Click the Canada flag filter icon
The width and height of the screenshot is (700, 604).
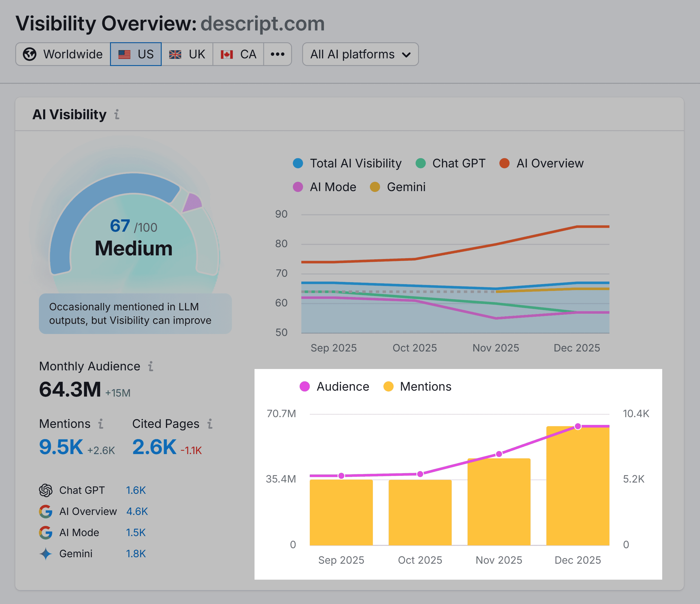[x=227, y=54]
